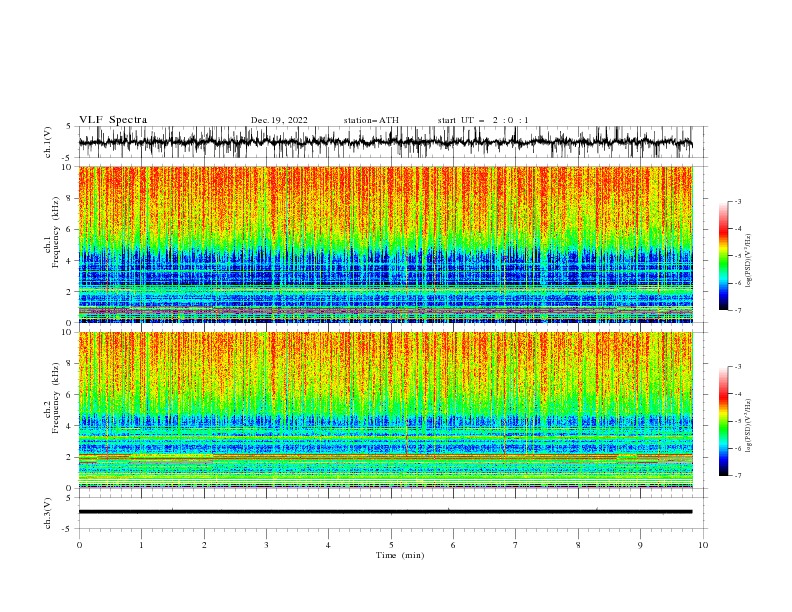Click the "-7" tick of ch.2 colorbar

pos(738,475)
